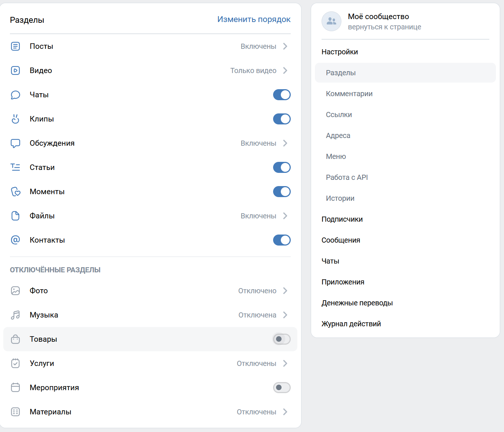Click the Files document icon
Screen dimensions: 504x432
pos(15,216)
